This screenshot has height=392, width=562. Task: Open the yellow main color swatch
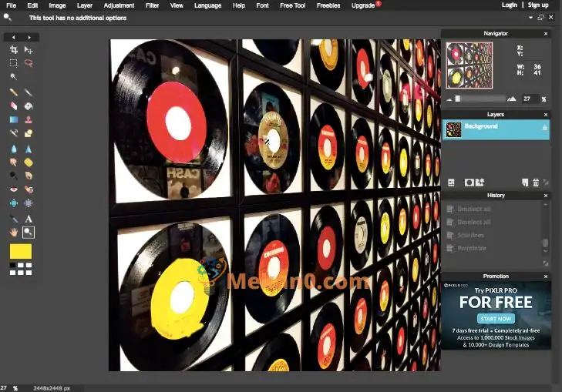[21, 251]
